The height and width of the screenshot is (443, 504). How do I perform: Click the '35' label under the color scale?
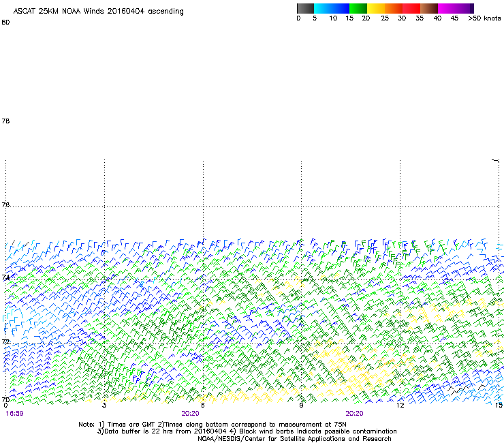click(x=420, y=18)
